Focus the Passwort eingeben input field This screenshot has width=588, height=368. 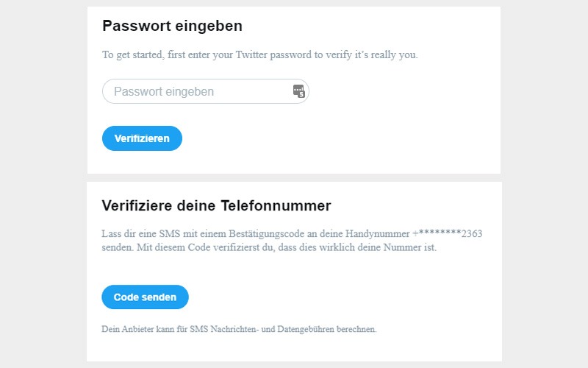click(x=206, y=91)
